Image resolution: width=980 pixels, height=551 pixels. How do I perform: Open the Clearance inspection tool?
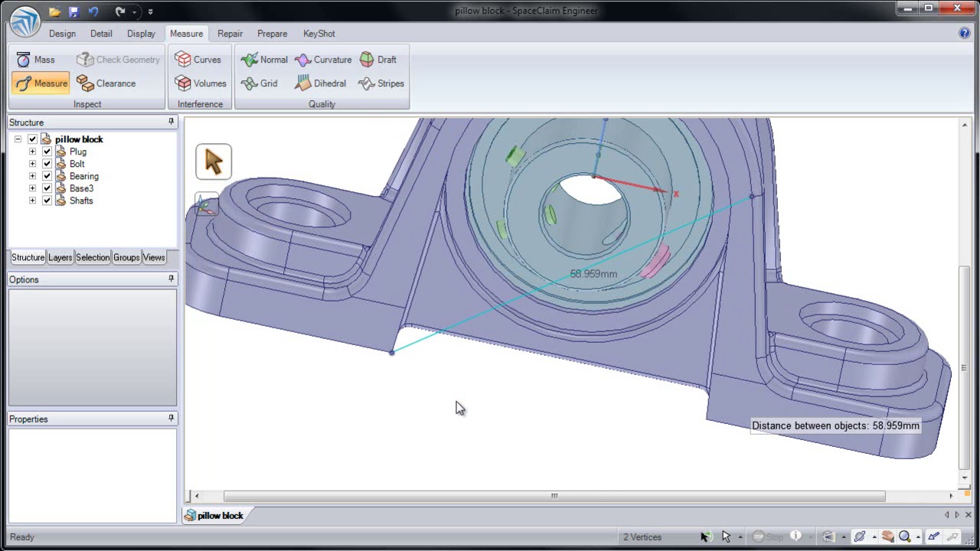pos(106,83)
